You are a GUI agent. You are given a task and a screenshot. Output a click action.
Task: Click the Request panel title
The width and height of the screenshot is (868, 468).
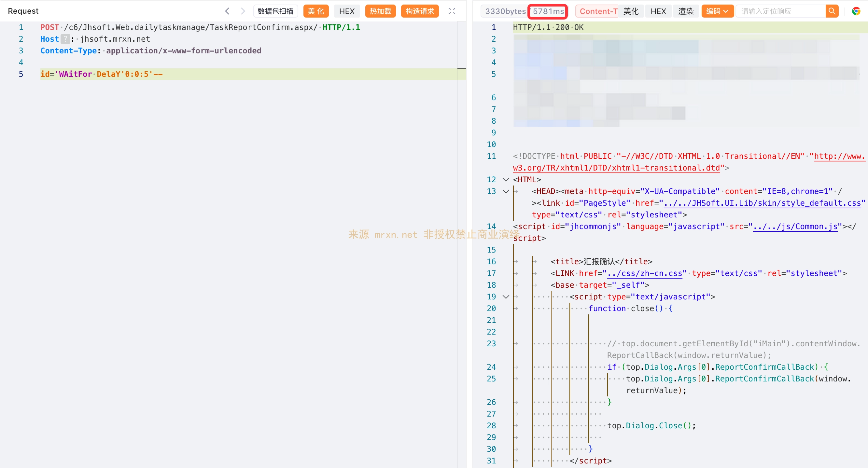(23, 11)
